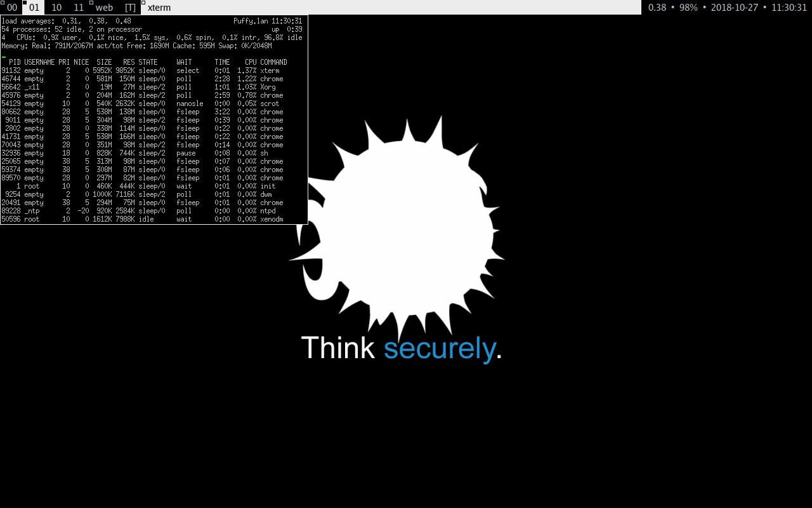
Task: Click the 0.38 load value in status bar
Action: [x=657, y=8]
